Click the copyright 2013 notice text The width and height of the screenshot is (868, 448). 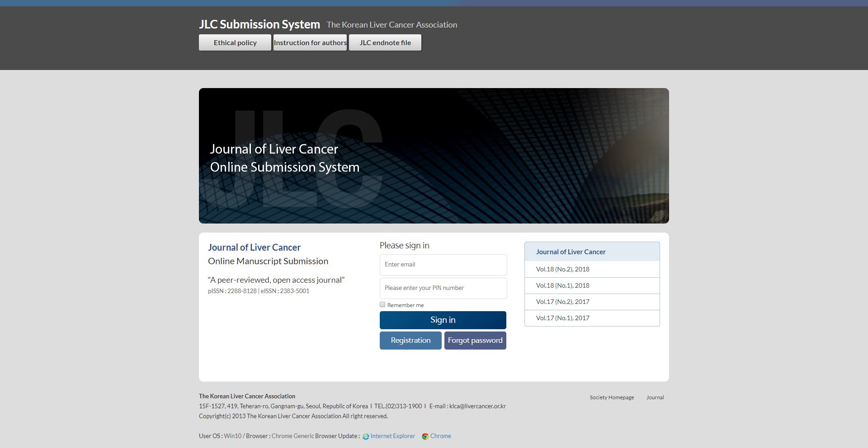(x=293, y=416)
